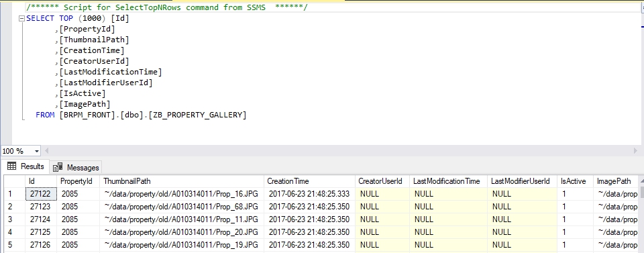The image size is (644, 253).
Task: Click the Id cell 27122
Action: pyautogui.click(x=41, y=193)
